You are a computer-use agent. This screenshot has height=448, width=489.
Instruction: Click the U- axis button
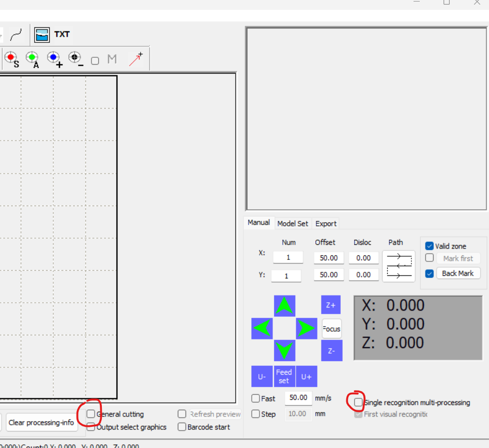click(262, 376)
